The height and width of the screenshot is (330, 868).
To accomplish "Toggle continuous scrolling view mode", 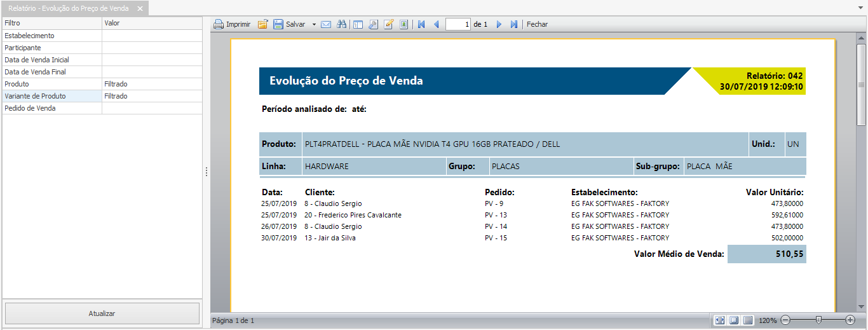I will point(748,320).
